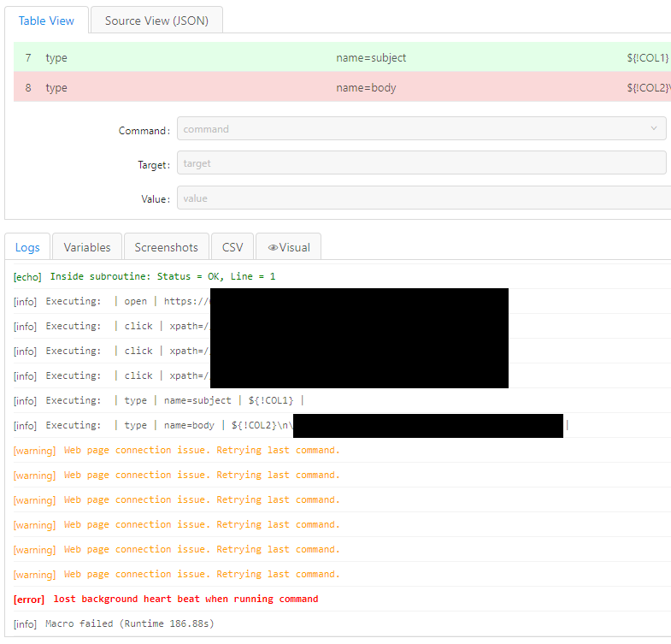The image size is (671, 644).
Task: Switch to the Table View tab
Action: 46,21
